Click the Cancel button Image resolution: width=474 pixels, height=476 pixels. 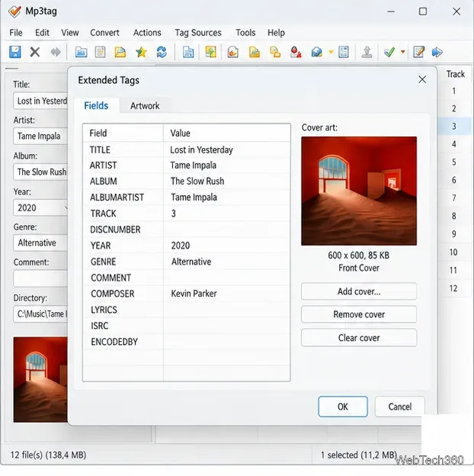point(400,407)
